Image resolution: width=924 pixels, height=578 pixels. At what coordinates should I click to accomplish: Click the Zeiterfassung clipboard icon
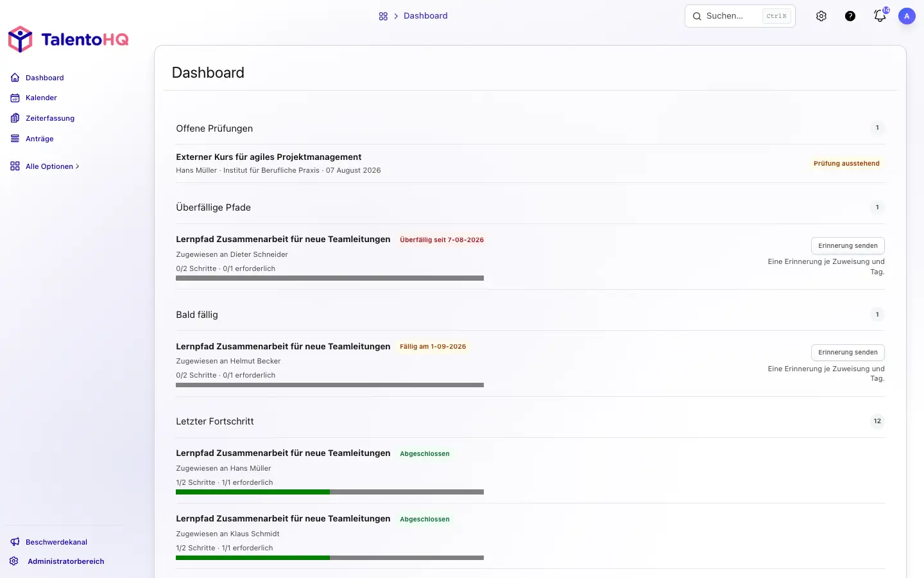15,118
